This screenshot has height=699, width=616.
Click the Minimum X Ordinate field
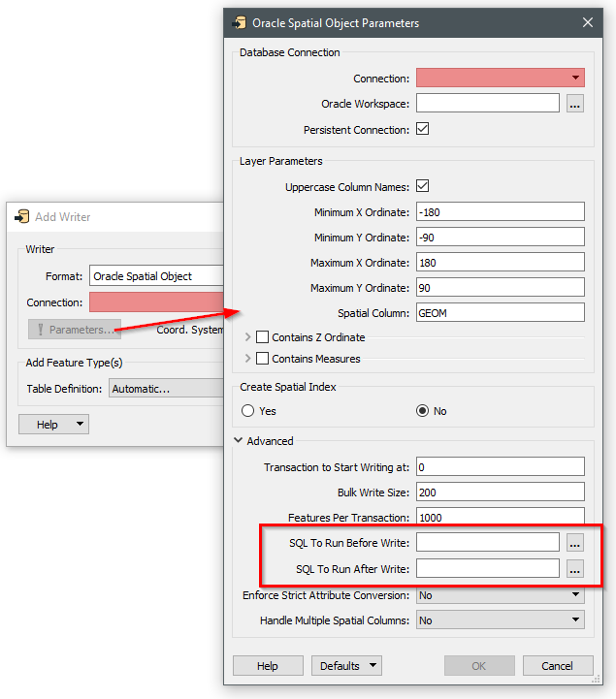pyautogui.click(x=500, y=211)
